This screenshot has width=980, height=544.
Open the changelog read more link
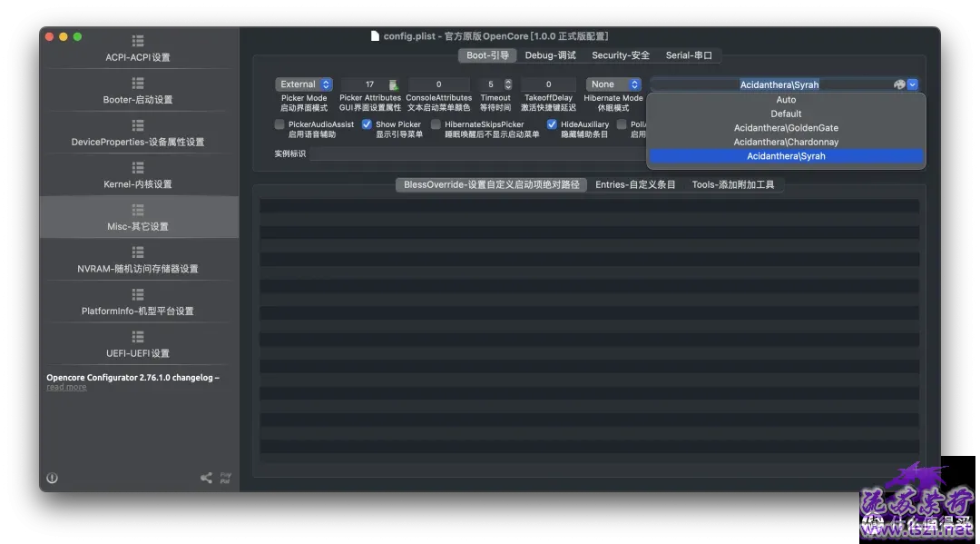(x=66, y=388)
